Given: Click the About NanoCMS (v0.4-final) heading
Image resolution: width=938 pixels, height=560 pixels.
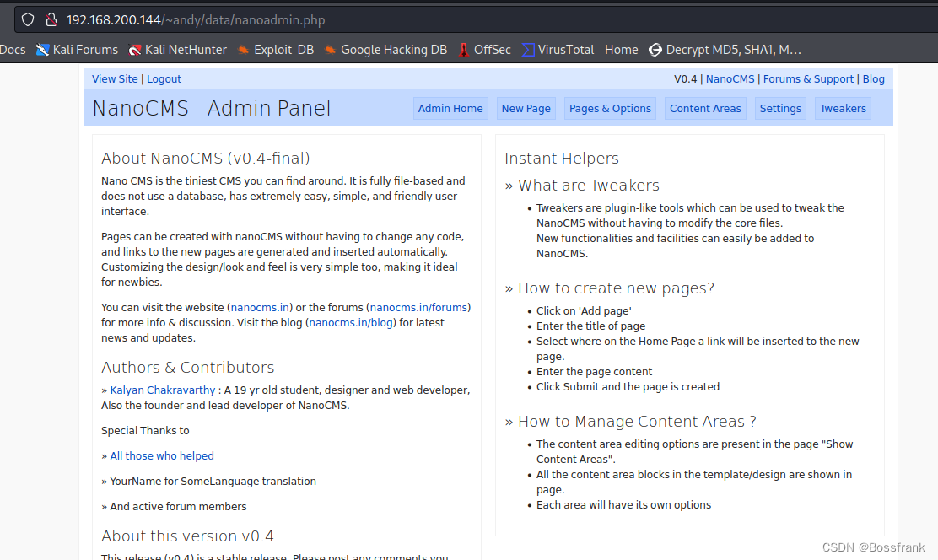Looking at the screenshot, I should [x=205, y=158].
